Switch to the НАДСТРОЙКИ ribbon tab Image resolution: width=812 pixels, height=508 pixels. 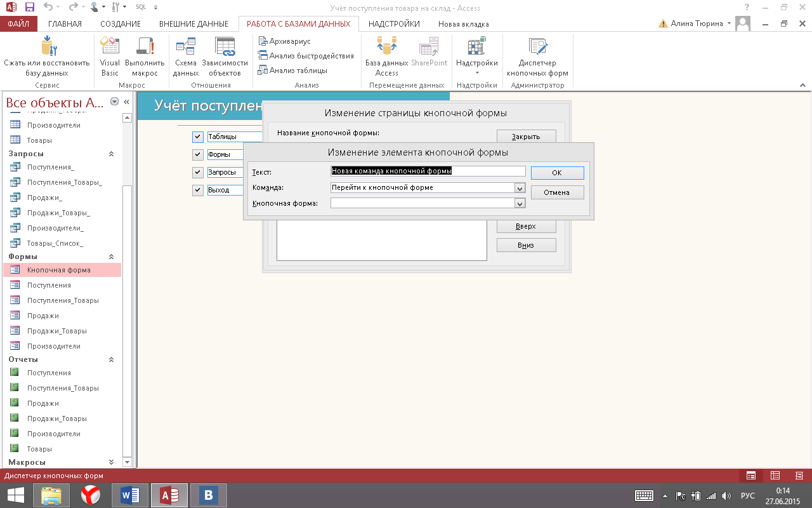[x=394, y=24]
